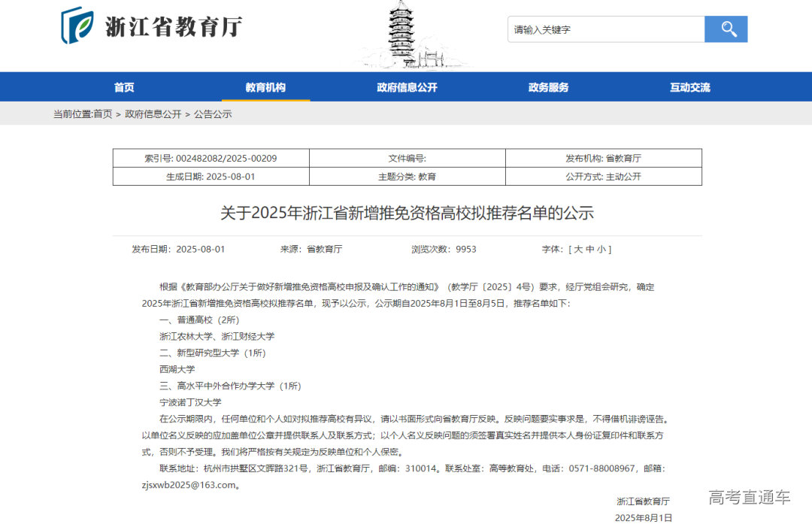Open the 首页 navigation tab

[124, 87]
